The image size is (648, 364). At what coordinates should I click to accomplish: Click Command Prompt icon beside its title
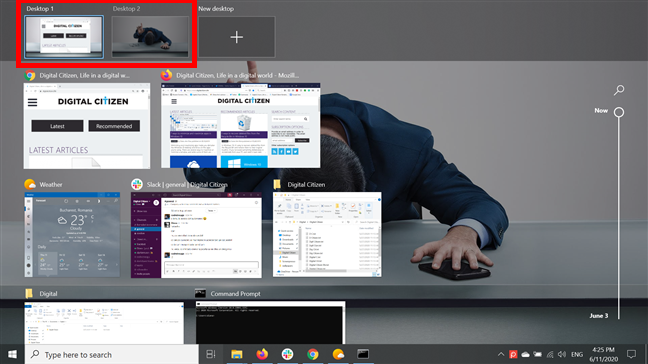point(200,293)
